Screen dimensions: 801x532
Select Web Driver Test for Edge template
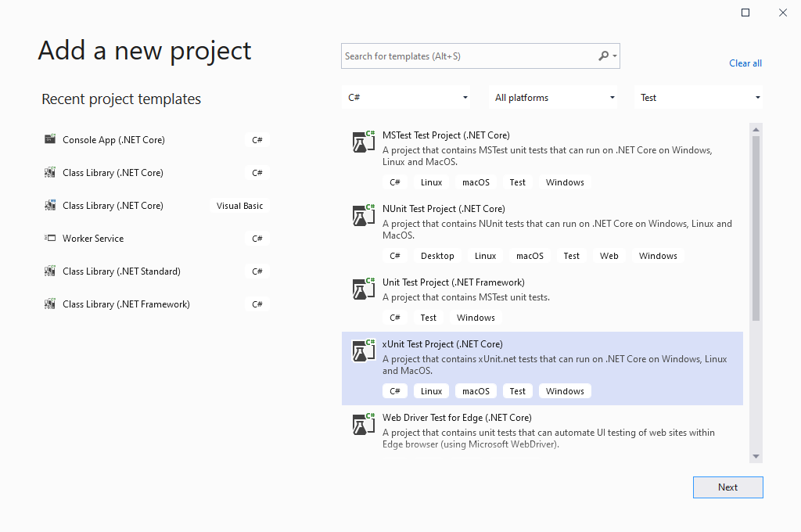[542, 433]
